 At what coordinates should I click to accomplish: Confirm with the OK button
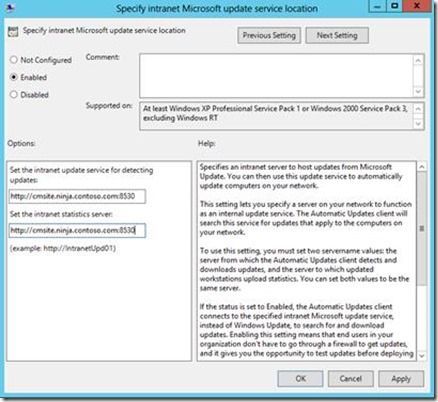point(300,379)
